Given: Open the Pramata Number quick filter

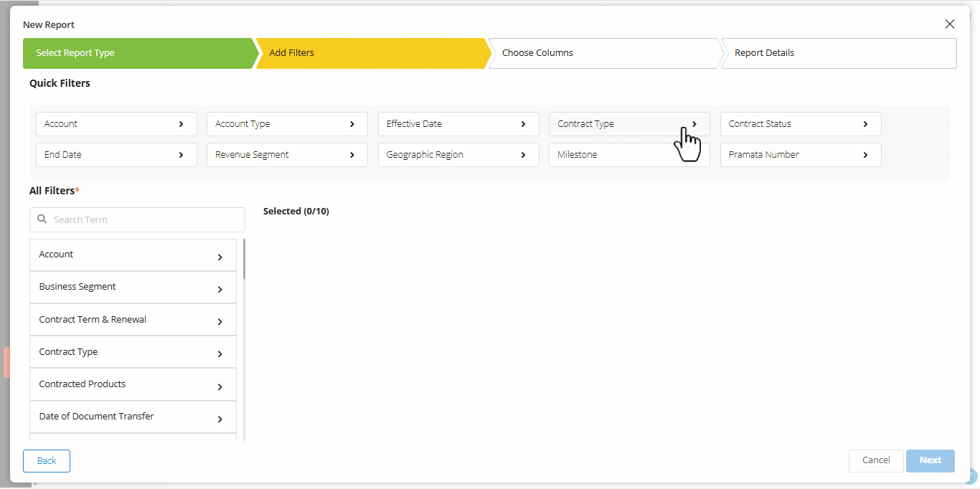Looking at the screenshot, I should tap(801, 155).
